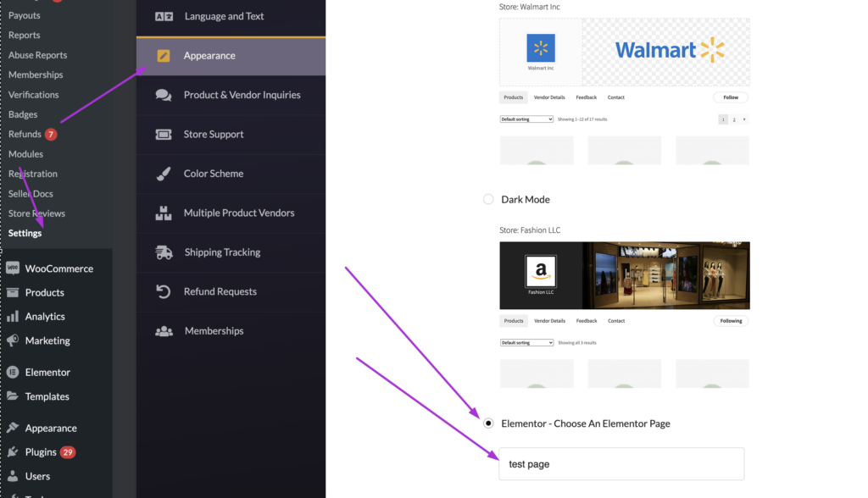Open the Appearance settings tab
The image size is (868, 498).
231,56
